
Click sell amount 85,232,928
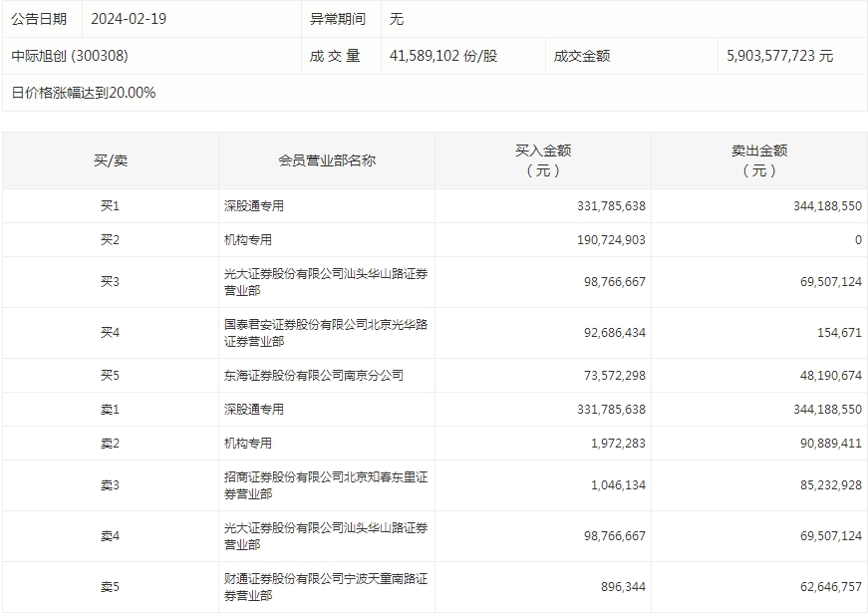pyautogui.click(x=831, y=485)
